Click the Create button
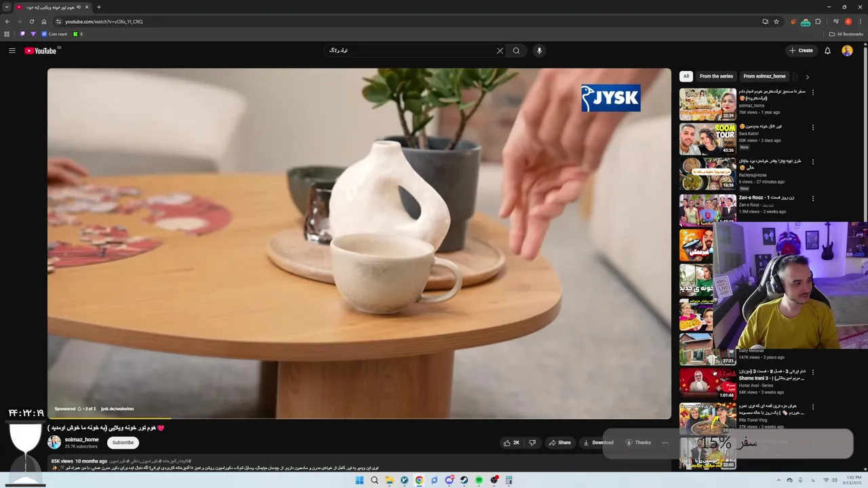Viewport: 868px width, 488px height. tap(801, 51)
